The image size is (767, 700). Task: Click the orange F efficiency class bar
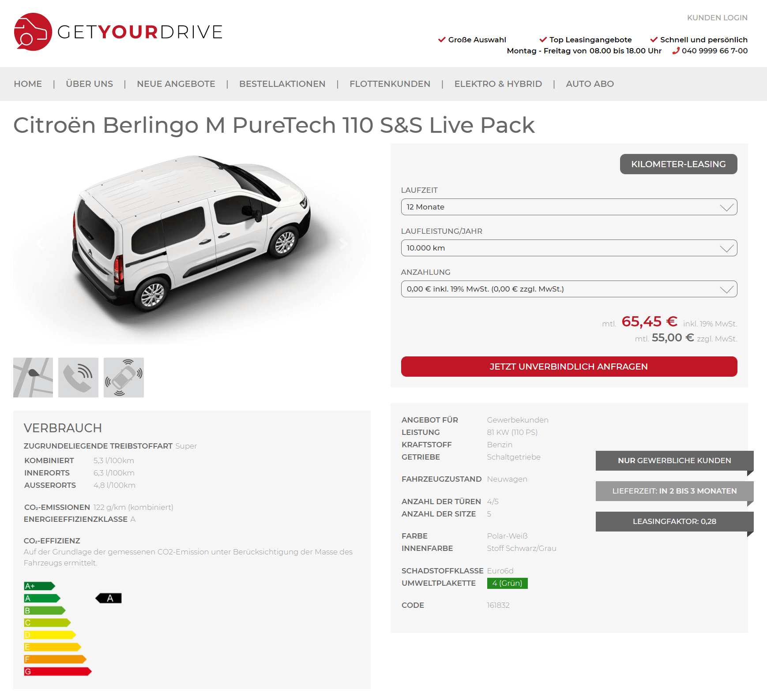coord(56,659)
